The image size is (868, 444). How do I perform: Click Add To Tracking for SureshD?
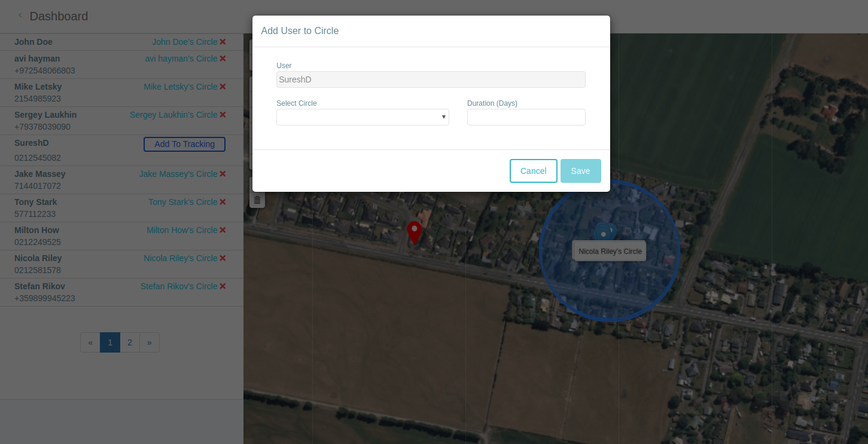184,144
